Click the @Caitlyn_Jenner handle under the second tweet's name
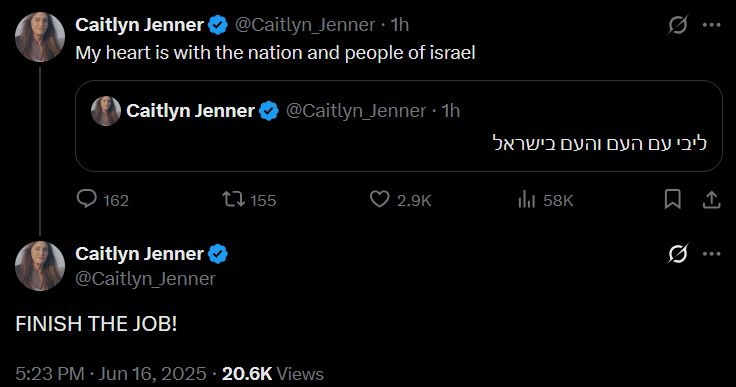 [146, 279]
